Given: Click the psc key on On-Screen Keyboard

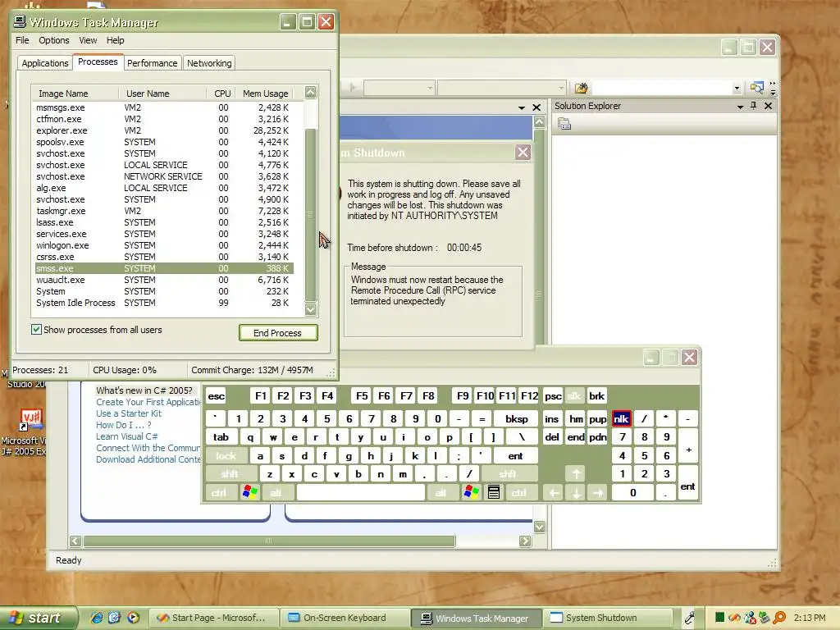Looking at the screenshot, I should click(x=553, y=396).
